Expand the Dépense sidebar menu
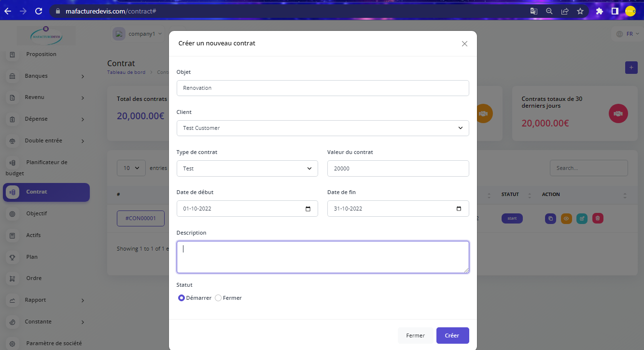Image resolution: width=644 pixels, height=350 pixels. [46, 119]
